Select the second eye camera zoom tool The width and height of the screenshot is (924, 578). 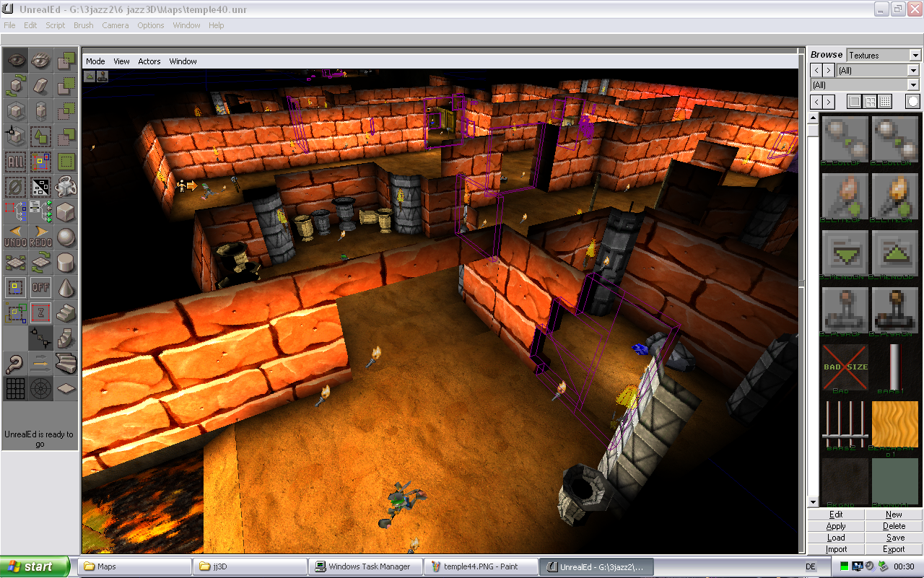[x=40, y=61]
